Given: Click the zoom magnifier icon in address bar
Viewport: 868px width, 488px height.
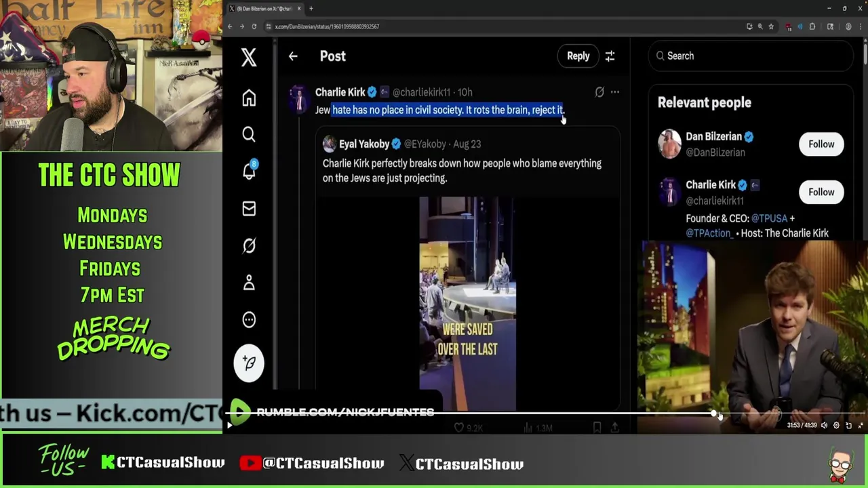Looking at the screenshot, I should point(760,26).
